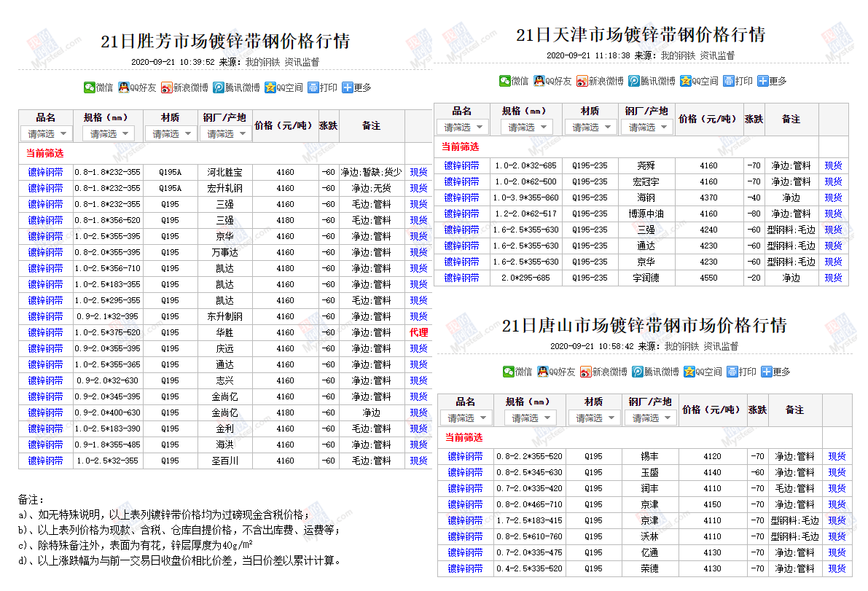
Task: Open 镀锌钢带 link in 河北胜宝 row
Action: pos(45,172)
